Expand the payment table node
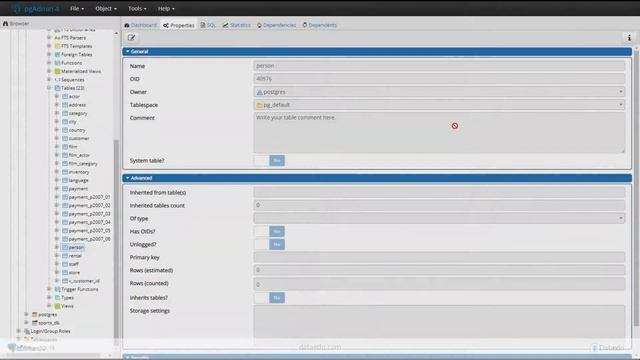Screen dimensions: 640x360 tap(57, 189)
